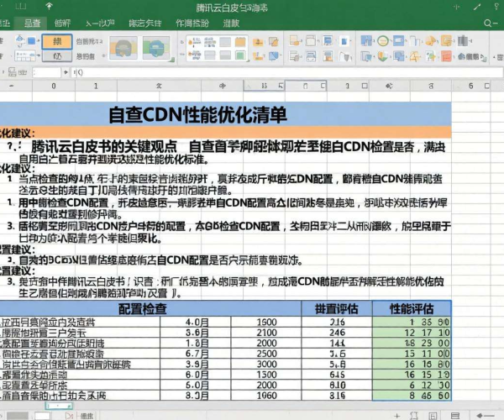Choose the gray-and-orange style thumbnail
Image resolution: width=504 pixels, height=420 pixels.
pos(123,48)
